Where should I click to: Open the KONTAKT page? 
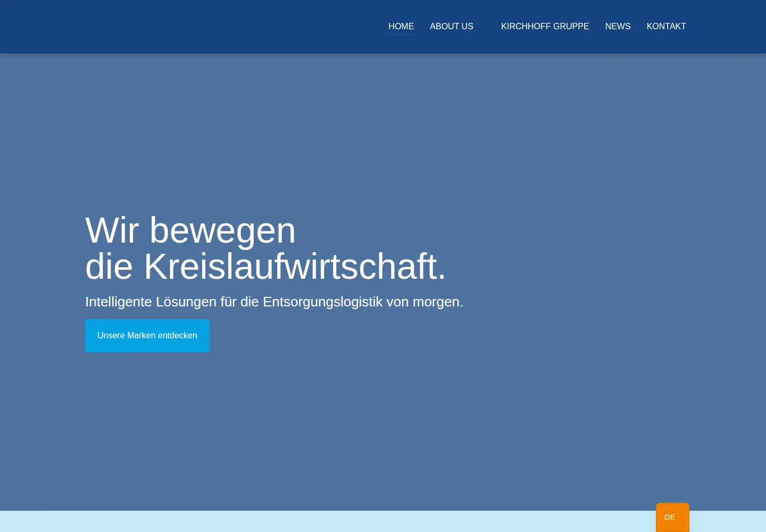[x=666, y=27]
